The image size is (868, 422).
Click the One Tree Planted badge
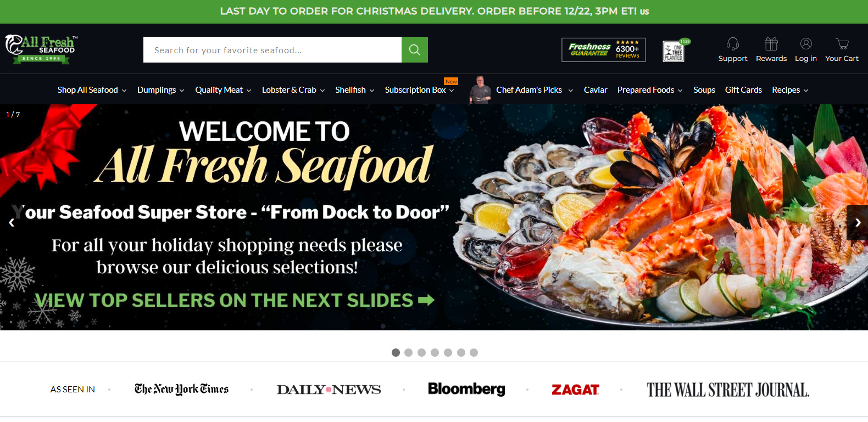[x=675, y=50]
